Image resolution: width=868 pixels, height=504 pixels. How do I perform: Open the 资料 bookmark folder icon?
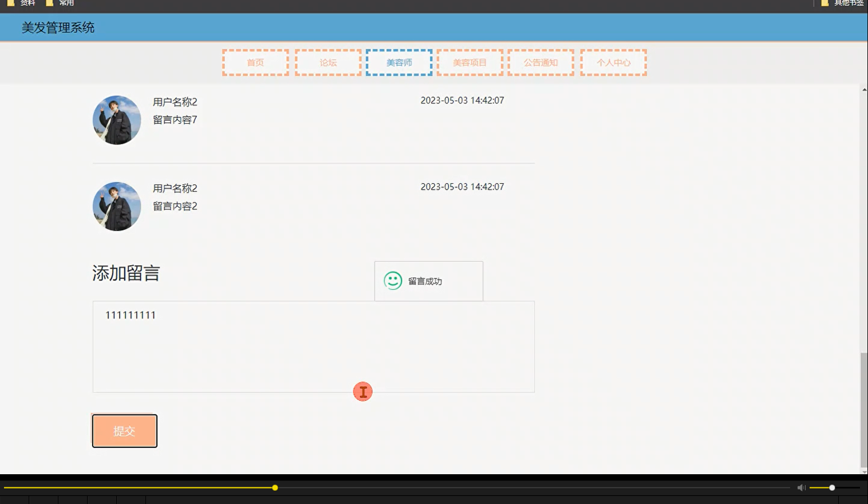click(10, 3)
